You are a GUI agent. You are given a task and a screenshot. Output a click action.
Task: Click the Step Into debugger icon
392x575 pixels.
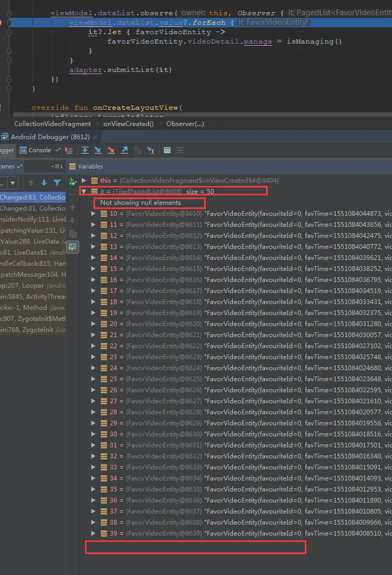98,150
